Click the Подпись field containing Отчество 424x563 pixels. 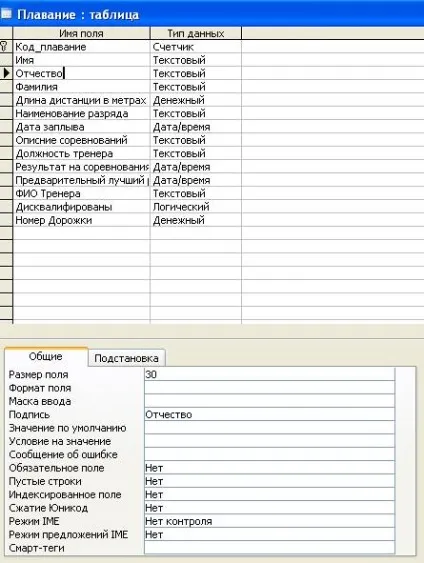[x=269, y=414]
